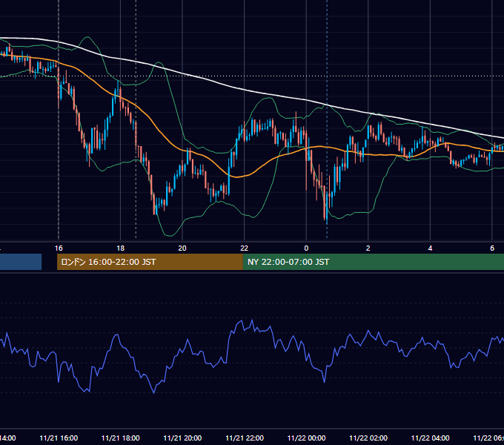This screenshot has width=504, height=445.
Task: Click the 11/21 16:00 label on the lower axis
Action: pyautogui.click(x=59, y=438)
